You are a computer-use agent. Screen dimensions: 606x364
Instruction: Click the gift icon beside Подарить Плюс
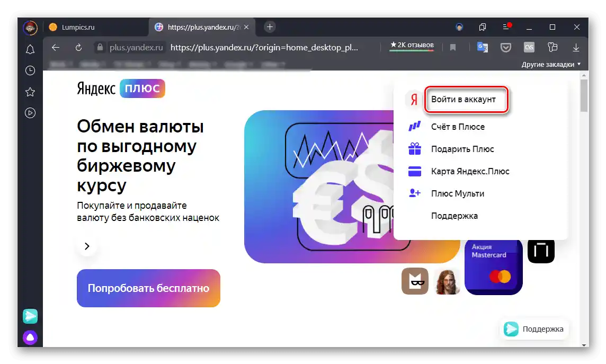coord(415,149)
